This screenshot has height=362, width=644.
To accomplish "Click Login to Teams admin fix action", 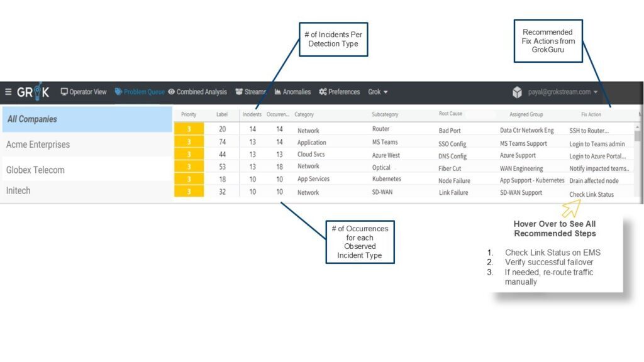I will coord(597,144).
